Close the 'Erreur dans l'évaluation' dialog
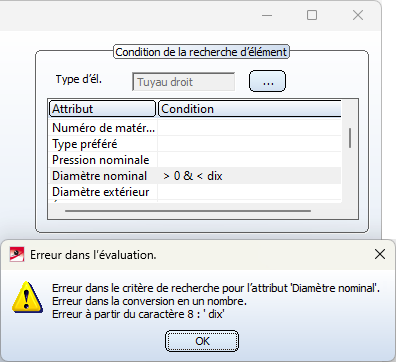396x362 pixels. [380, 254]
